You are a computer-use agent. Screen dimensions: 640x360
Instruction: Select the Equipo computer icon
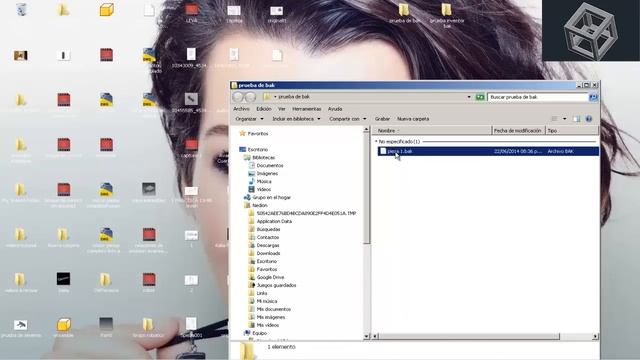pyautogui.click(x=247, y=333)
